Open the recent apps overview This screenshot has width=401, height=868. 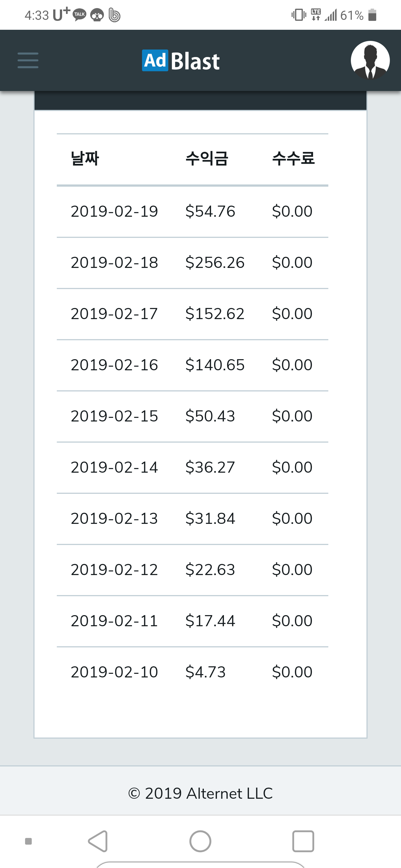coord(302,841)
